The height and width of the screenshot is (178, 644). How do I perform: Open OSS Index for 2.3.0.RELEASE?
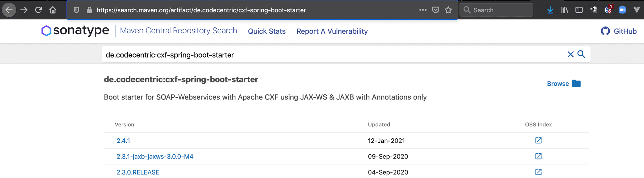pyautogui.click(x=538, y=172)
